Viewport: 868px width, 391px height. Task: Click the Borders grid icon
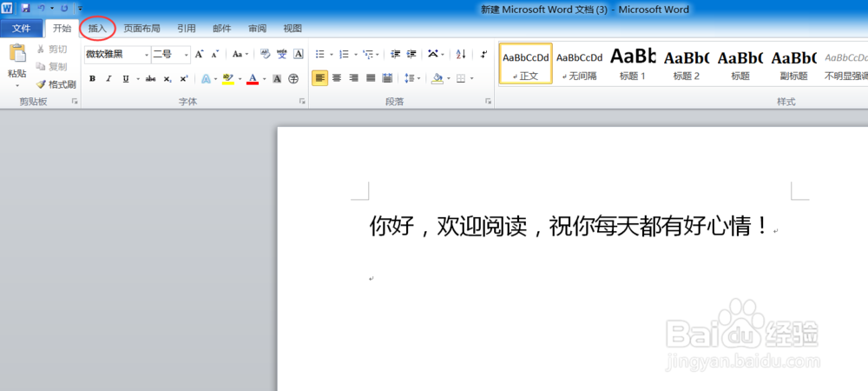(x=461, y=79)
